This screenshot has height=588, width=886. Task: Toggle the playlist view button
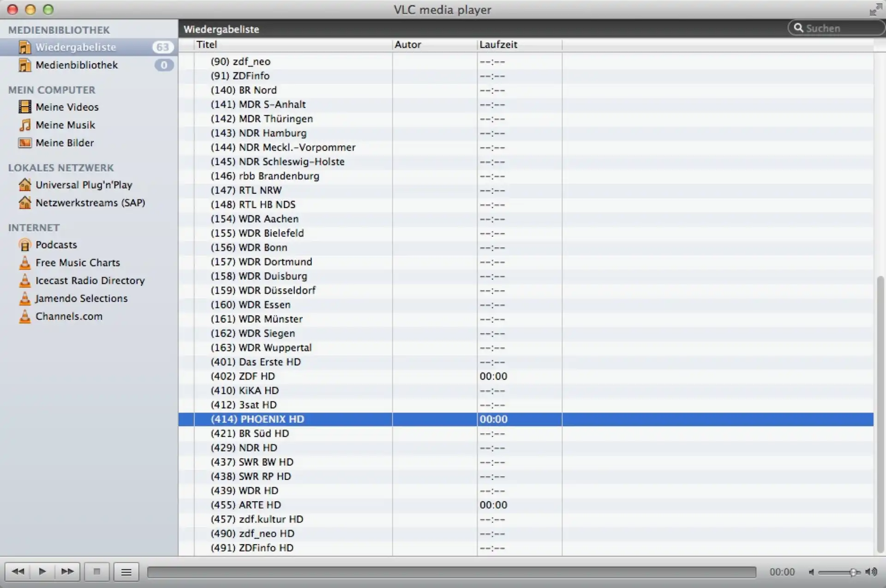(126, 572)
